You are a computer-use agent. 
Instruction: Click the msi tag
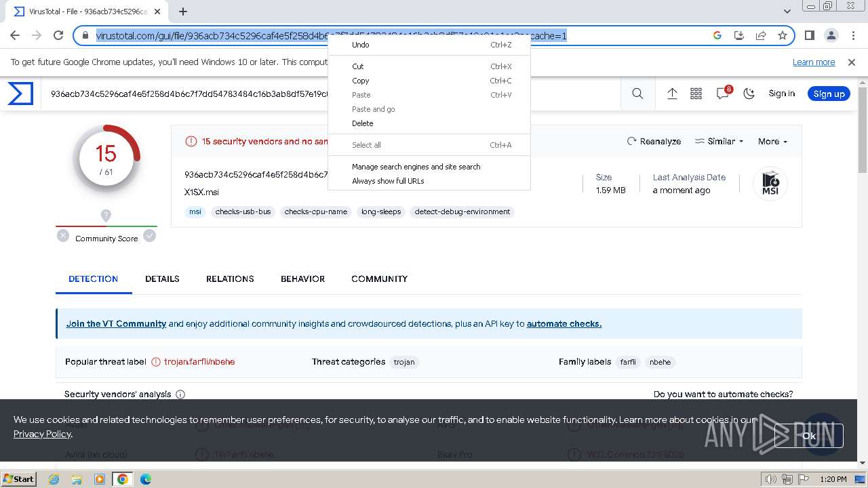[195, 211]
